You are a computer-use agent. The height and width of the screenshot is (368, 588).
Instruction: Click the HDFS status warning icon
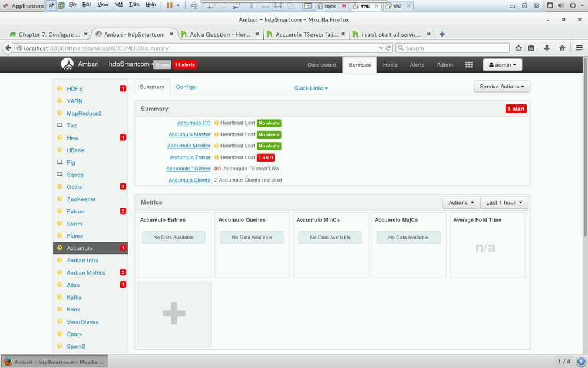click(60, 88)
